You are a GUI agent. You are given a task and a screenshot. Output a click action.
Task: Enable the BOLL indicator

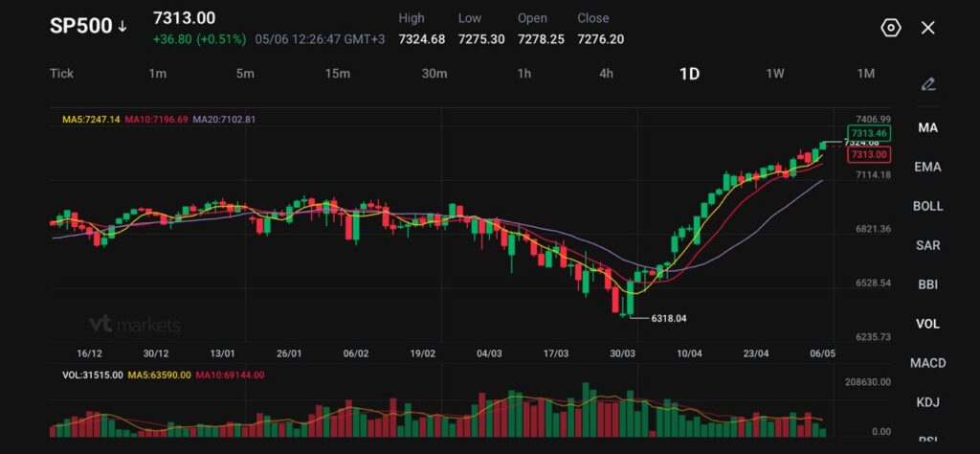[x=928, y=206]
